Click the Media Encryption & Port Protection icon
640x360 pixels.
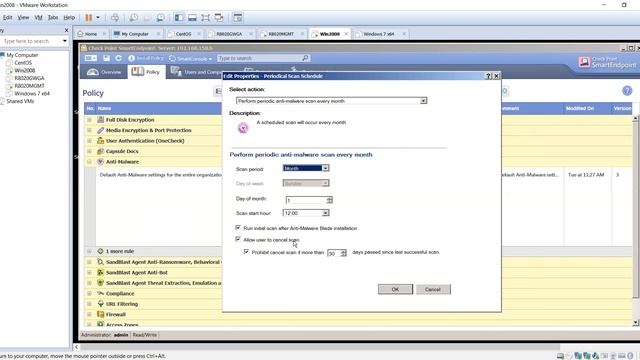pyautogui.click(x=100, y=130)
